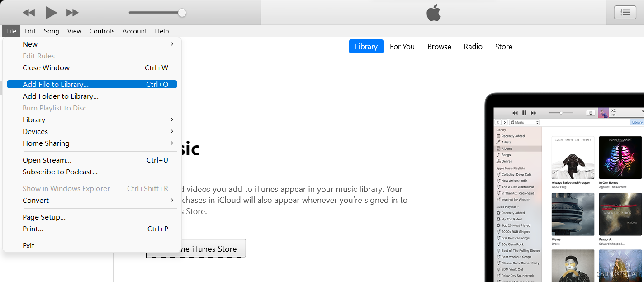
Task: Click the Views album artwork thumbnail
Action: [x=573, y=214]
